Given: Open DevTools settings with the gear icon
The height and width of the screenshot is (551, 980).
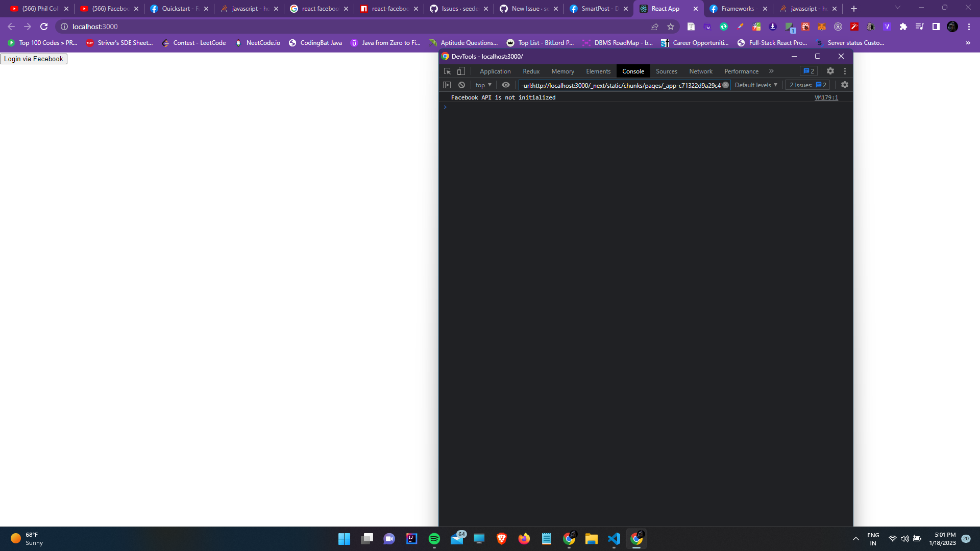Looking at the screenshot, I should pyautogui.click(x=830, y=71).
